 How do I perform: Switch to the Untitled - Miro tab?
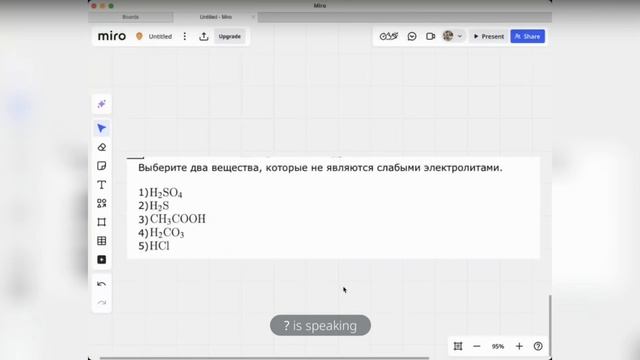point(216,17)
